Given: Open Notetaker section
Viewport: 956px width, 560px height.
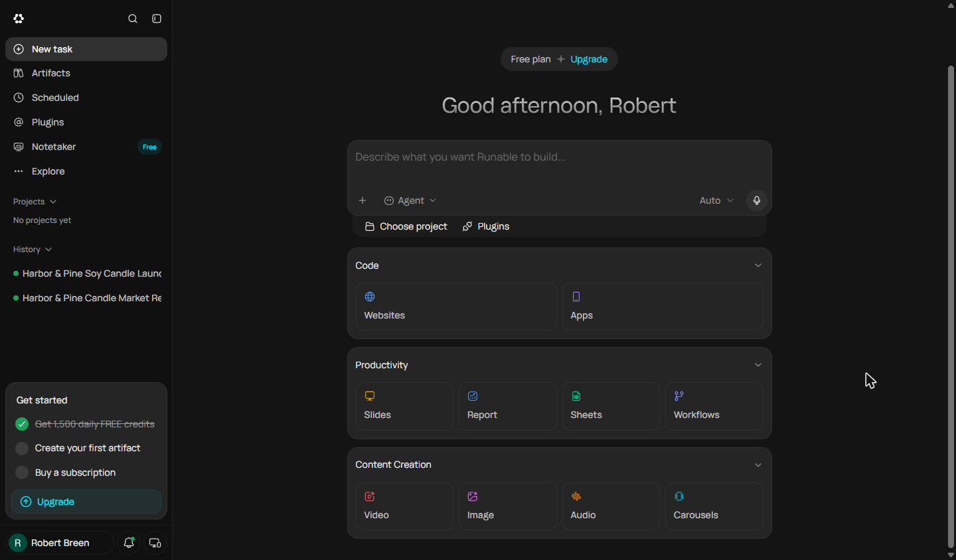Looking at the screenshot, I should (86, 147).
